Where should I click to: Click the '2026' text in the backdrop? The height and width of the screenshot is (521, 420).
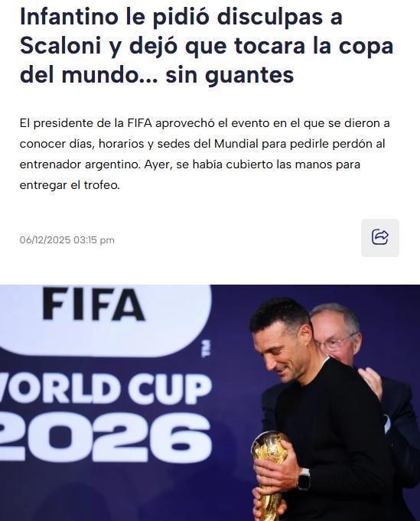pyautogui.click(x=105, y=438)
